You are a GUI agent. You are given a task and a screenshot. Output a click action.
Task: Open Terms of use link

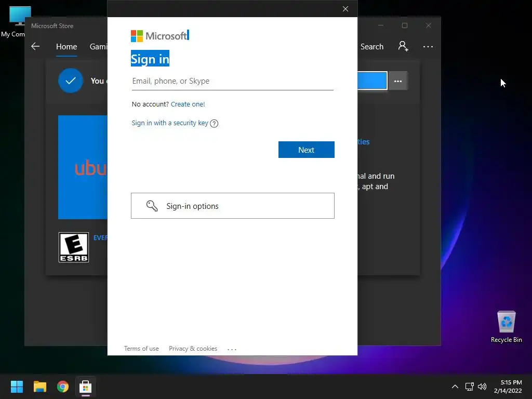coord(141,349)
